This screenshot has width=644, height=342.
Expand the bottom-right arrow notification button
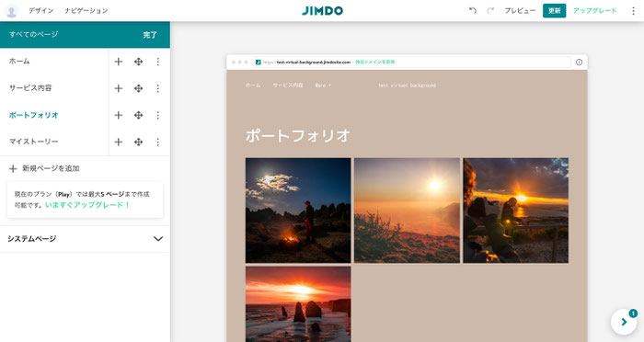tap(624, 322)
